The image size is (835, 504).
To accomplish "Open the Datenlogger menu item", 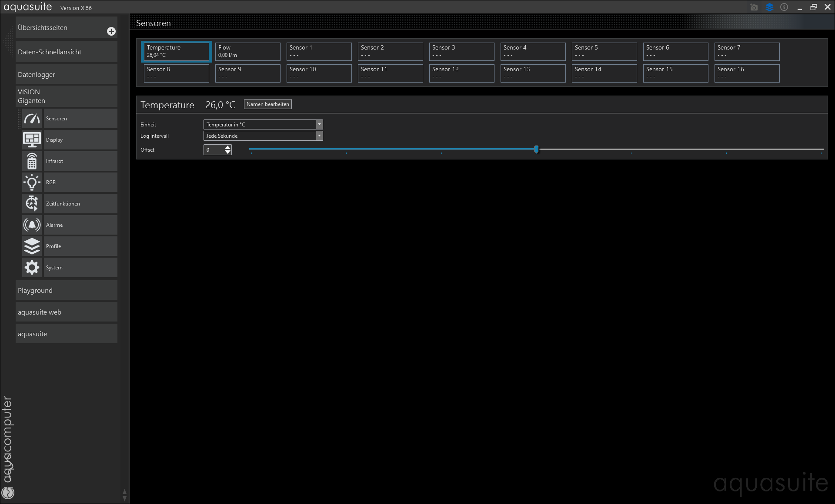I will click(66, 75).
